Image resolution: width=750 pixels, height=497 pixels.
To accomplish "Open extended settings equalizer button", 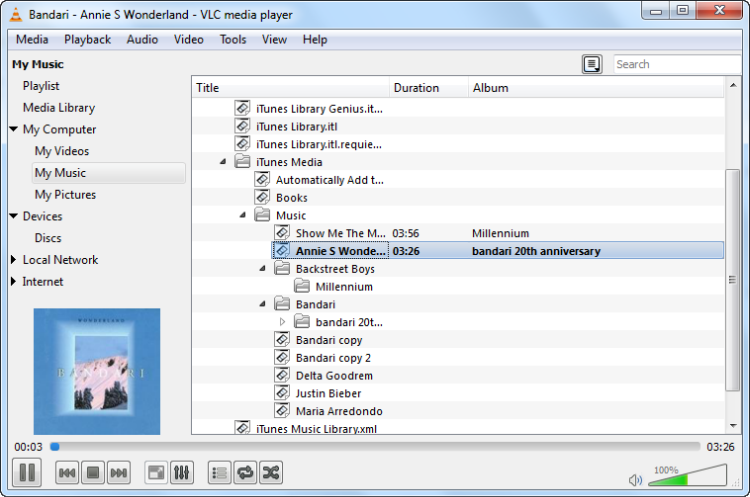I will point(182,473).
